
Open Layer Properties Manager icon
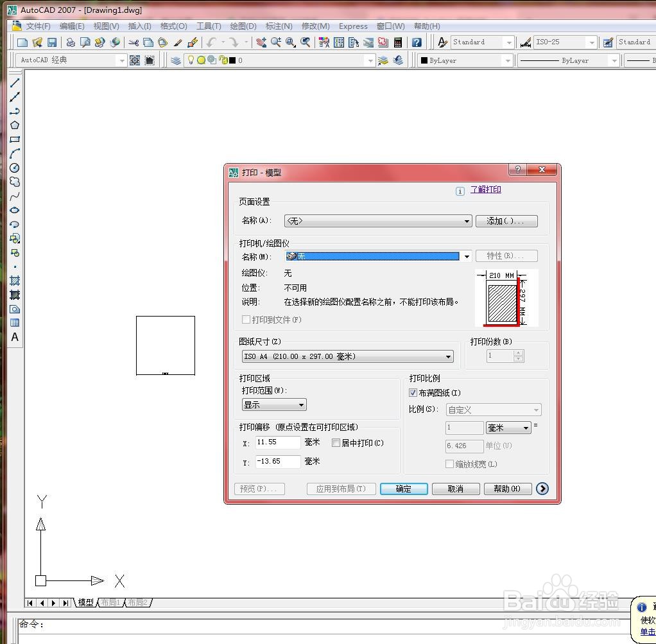pyautogui.click(x=176, y=60)
